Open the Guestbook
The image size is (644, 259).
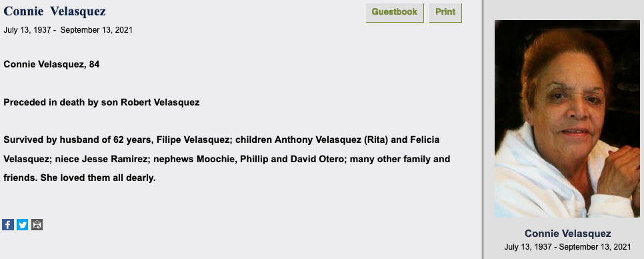click(x=395, y=12)
